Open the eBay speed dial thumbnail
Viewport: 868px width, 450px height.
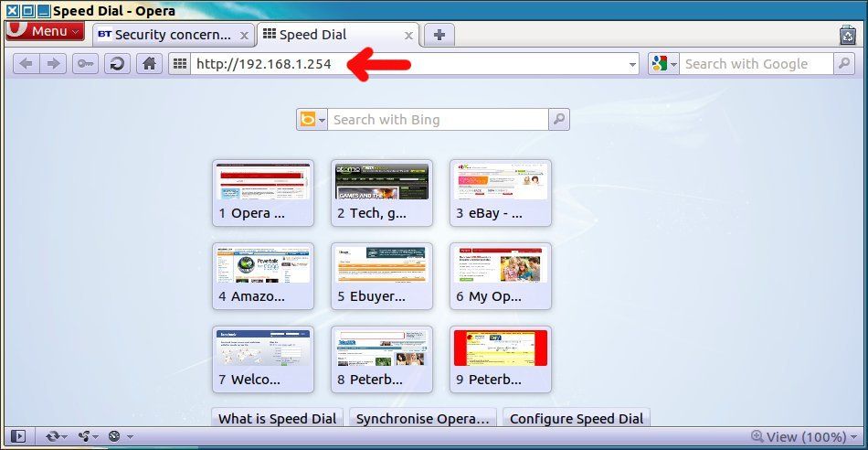(x=500, y=194)
